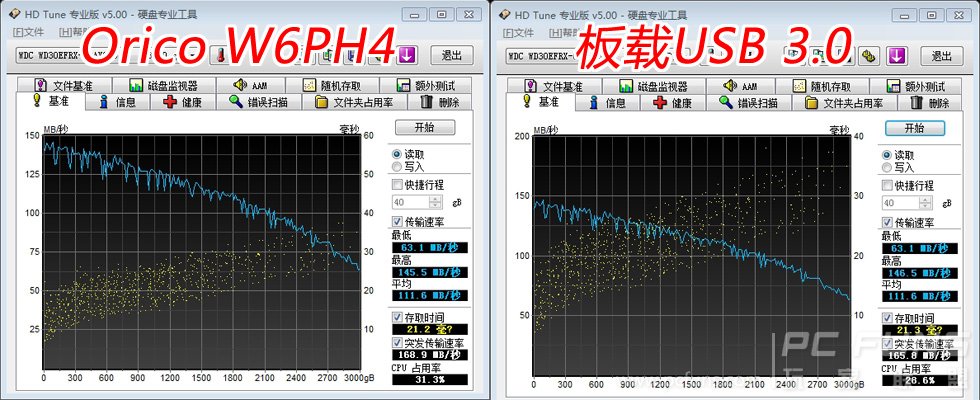Open 信息 tab in 板载USB 3.0 window
This screenshot has width=980, height=400.
607,102
